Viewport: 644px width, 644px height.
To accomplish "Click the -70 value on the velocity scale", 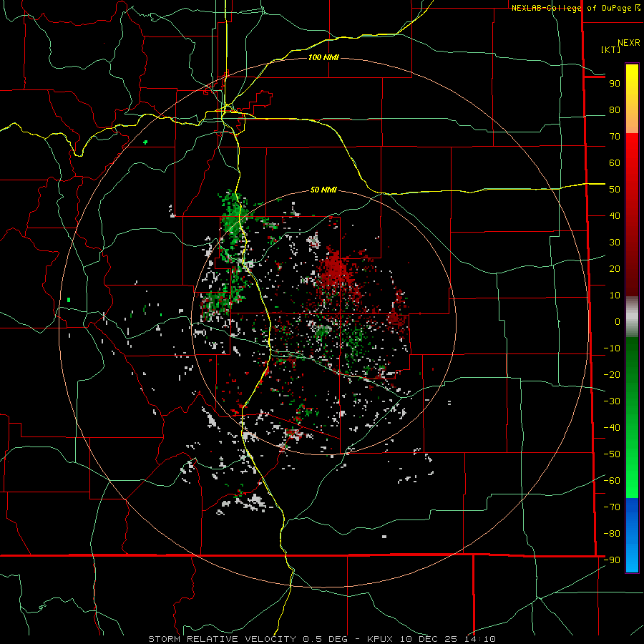I will point(612,507).
